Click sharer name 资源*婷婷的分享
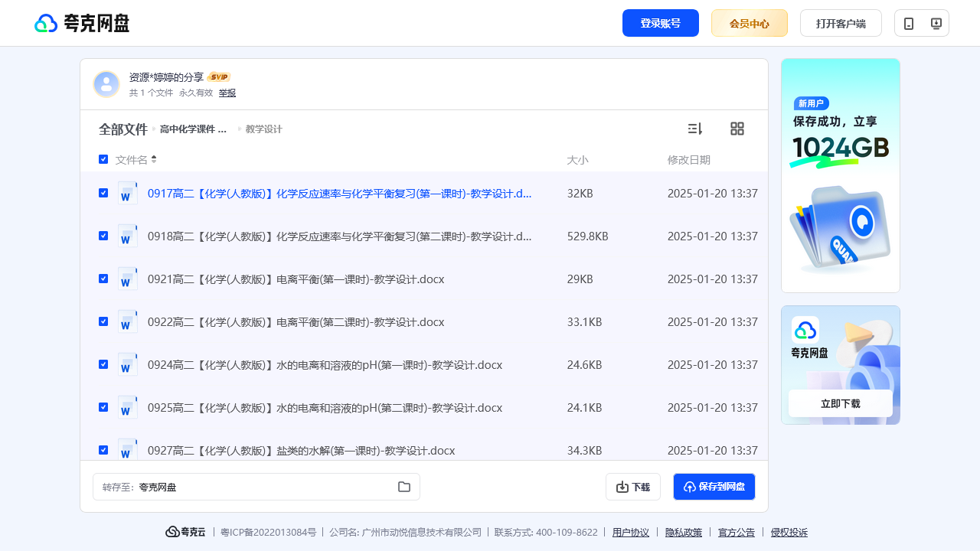 (166, 77)
